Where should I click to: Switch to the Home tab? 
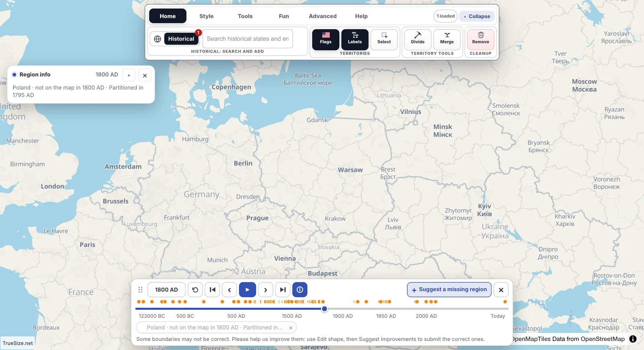click(167, 16)
